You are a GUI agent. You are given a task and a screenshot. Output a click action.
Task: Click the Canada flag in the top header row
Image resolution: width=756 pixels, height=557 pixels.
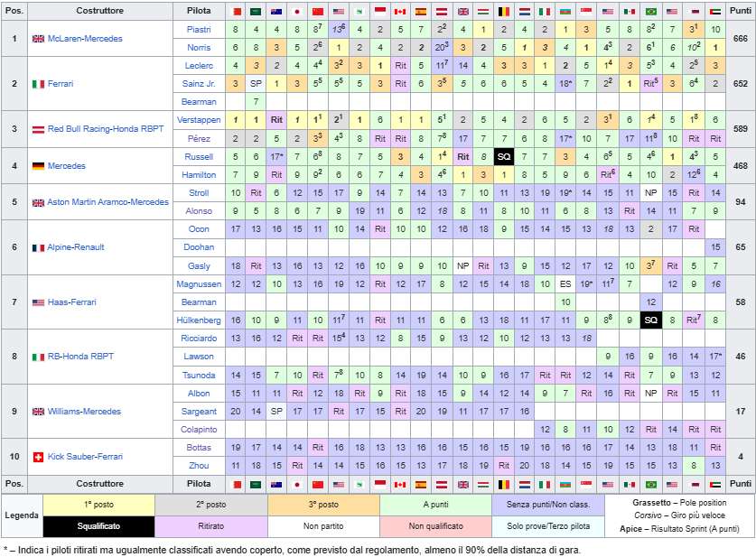pyautogui.click(x=401, y=11)
